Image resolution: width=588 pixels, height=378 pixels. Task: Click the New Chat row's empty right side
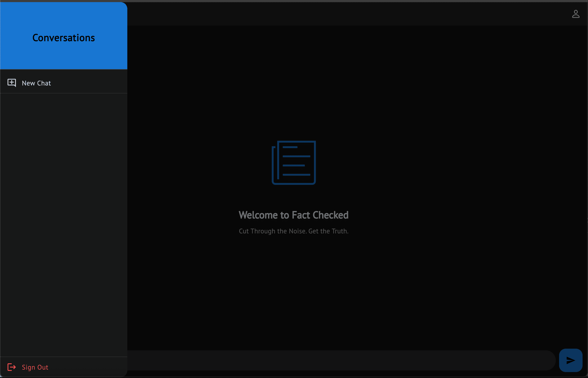pyautogui.click(x=98, y=83)
